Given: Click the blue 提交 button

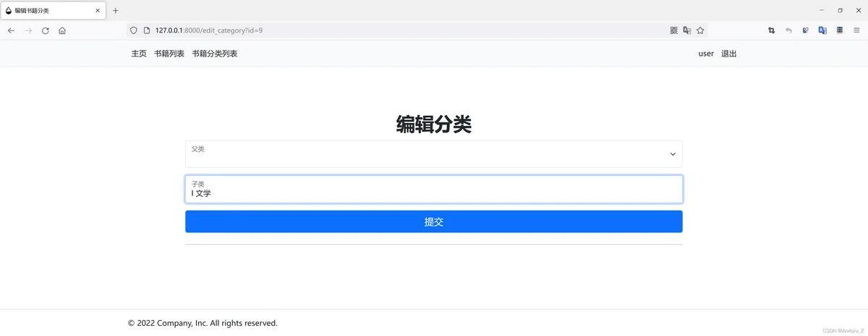Looking at the screenshot, I should point(434,222).
